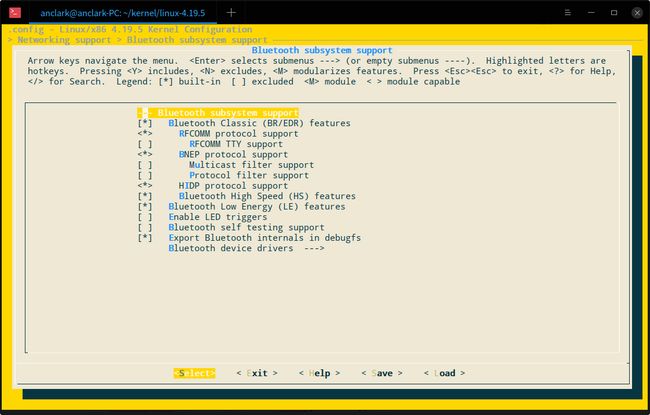Viewport: 650px width, 415px height.
Task: Click the Select button
Action: (194, 373)
